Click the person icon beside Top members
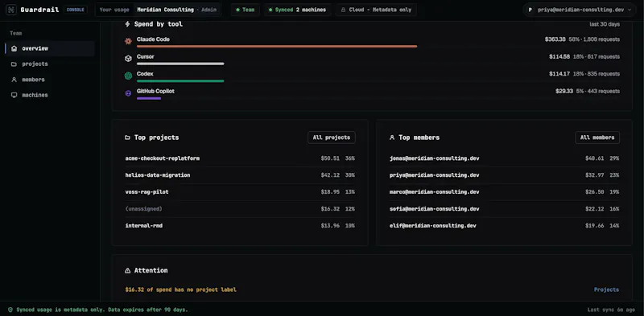 (x=392, y=137)
